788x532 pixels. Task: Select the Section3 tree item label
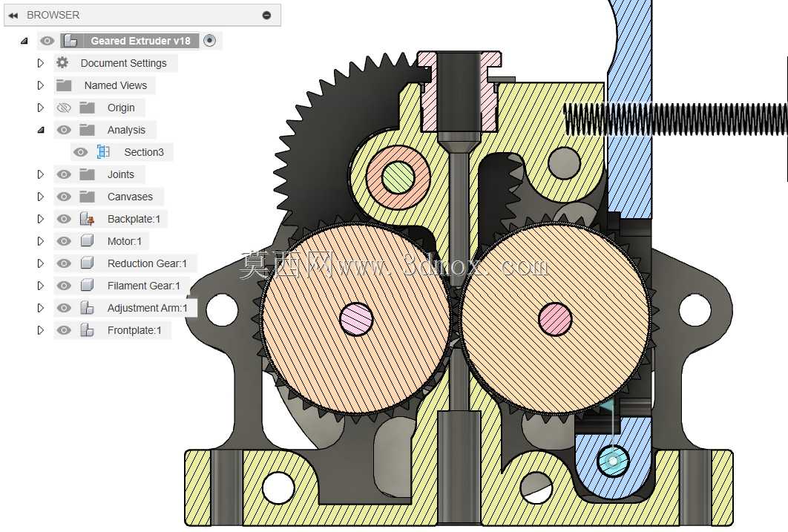[x=144, y=151]
